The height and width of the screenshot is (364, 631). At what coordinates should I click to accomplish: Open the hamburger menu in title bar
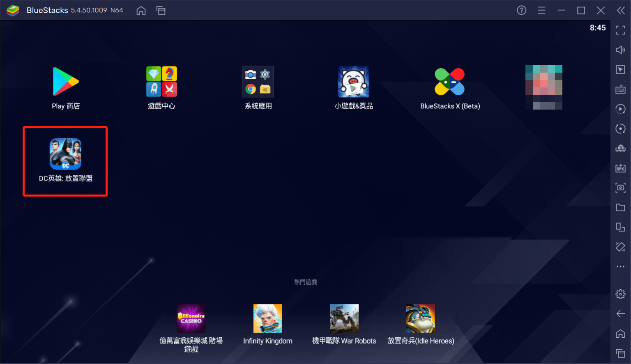pyautogui.click(x=541, y=10)
